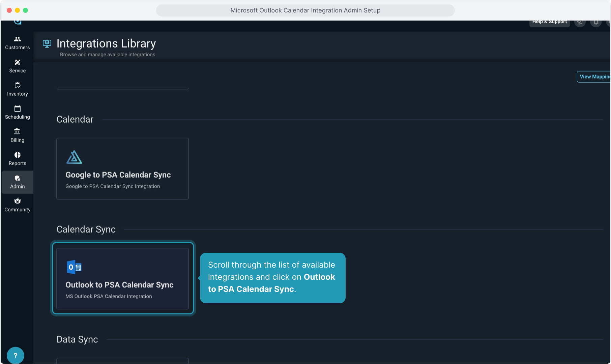Select Admin in the sidebar
611x364 pixels.
17,182
